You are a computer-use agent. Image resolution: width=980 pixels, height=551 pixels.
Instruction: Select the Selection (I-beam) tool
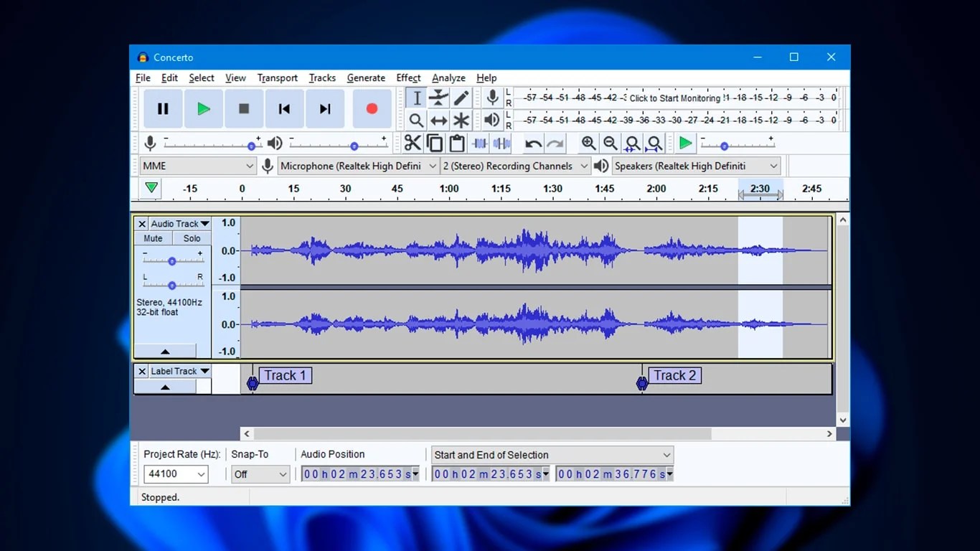pos(416,98)
